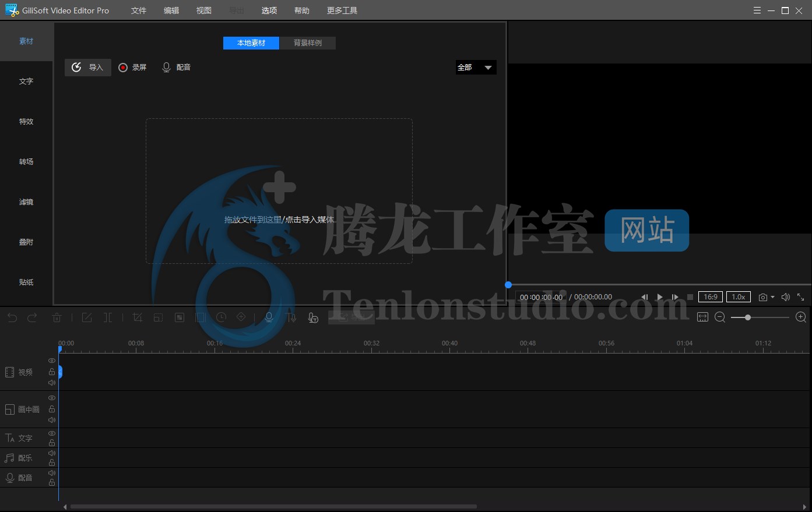Select the 贴纸 sidebar tab
Viewport: 812px width, 512px height.
(26, 283)
